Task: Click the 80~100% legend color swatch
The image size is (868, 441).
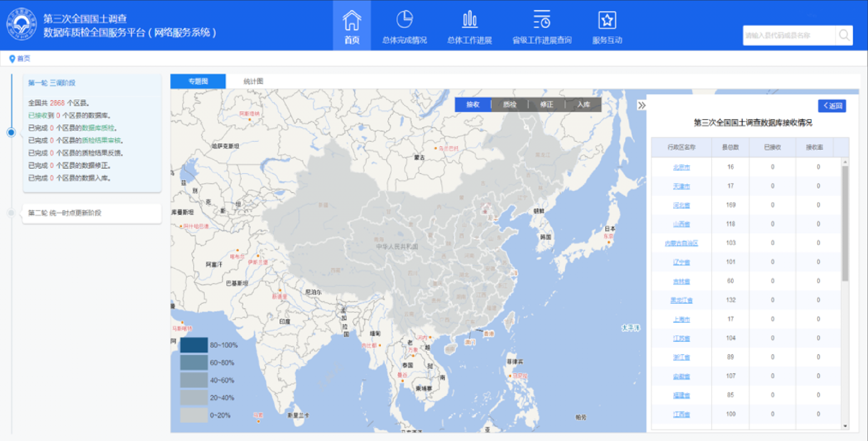Action: point(194,345)
